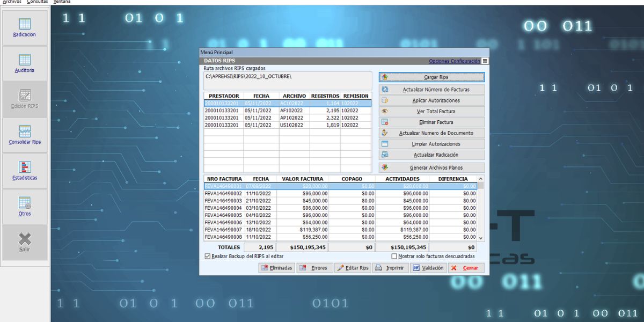Open the Consultas menu
Screen dimensions: 644x322
click(x=38, y=2)
